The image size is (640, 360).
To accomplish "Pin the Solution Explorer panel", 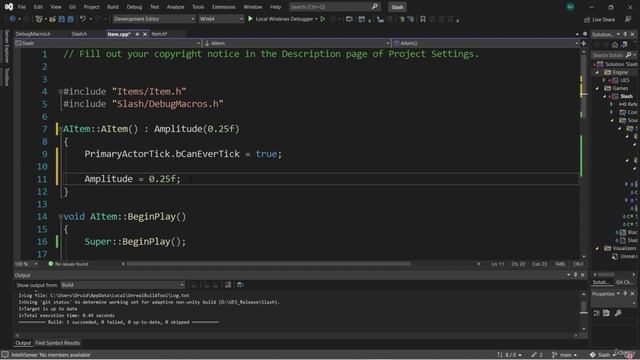I will [x=625, y=34].
